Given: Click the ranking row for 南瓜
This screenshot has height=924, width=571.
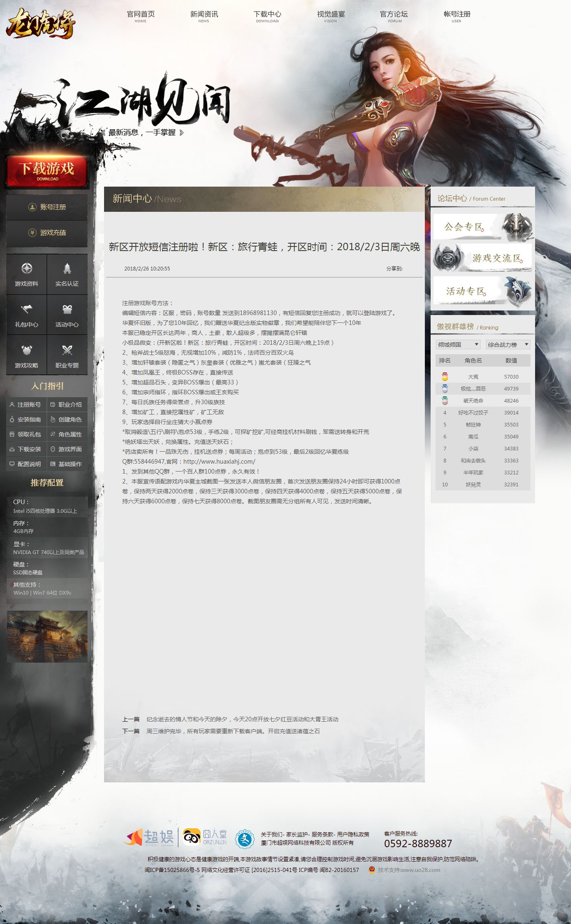Looking at the screenshot, I should [483, 436].
